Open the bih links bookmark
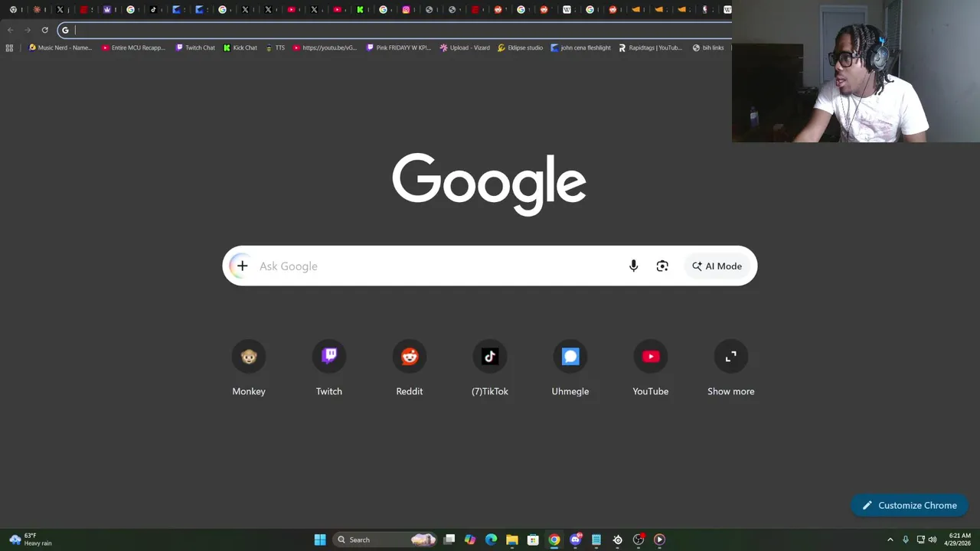980x551 pixels. pyautogui.click(x=708, y=47)
